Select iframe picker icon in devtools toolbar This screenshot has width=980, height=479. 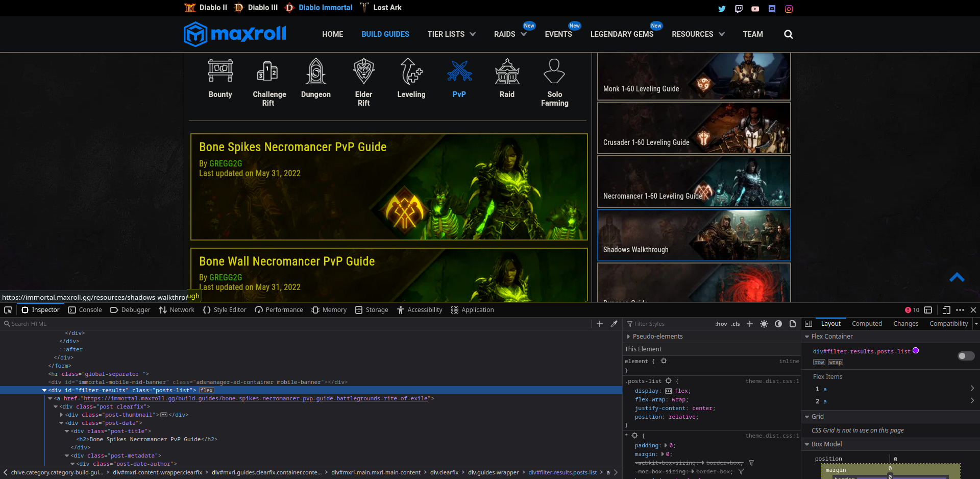pos(928,310)
